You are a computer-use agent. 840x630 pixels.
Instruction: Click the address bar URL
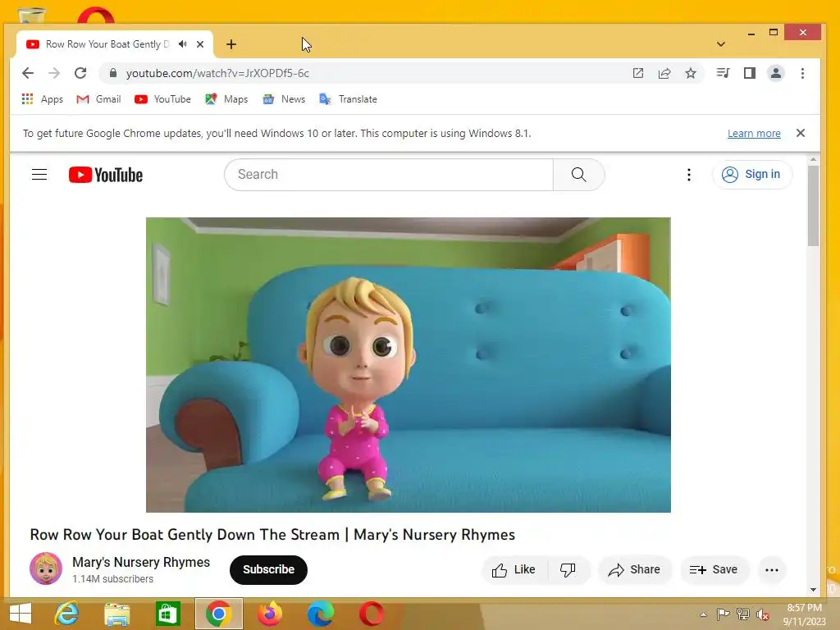pos(217,73)
